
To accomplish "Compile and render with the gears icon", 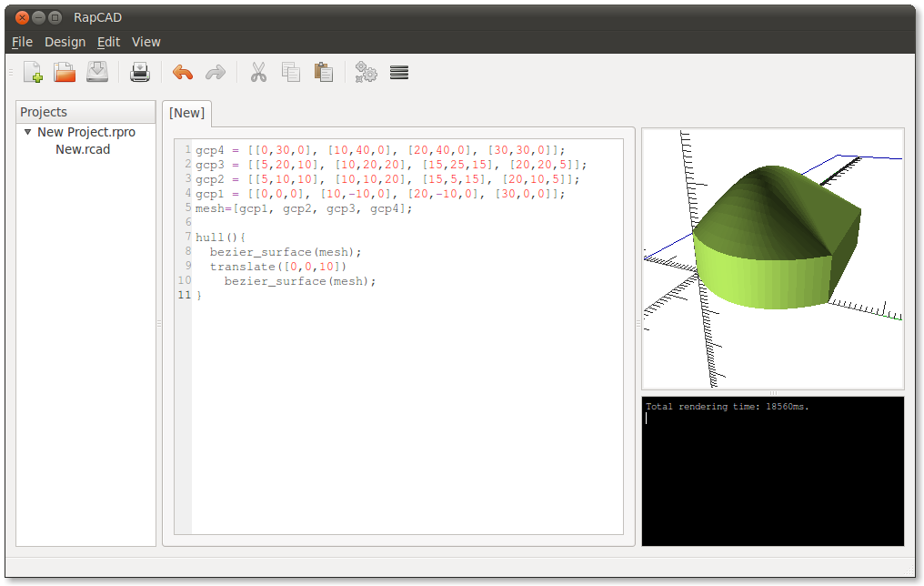I will click(x=366, y=73).
